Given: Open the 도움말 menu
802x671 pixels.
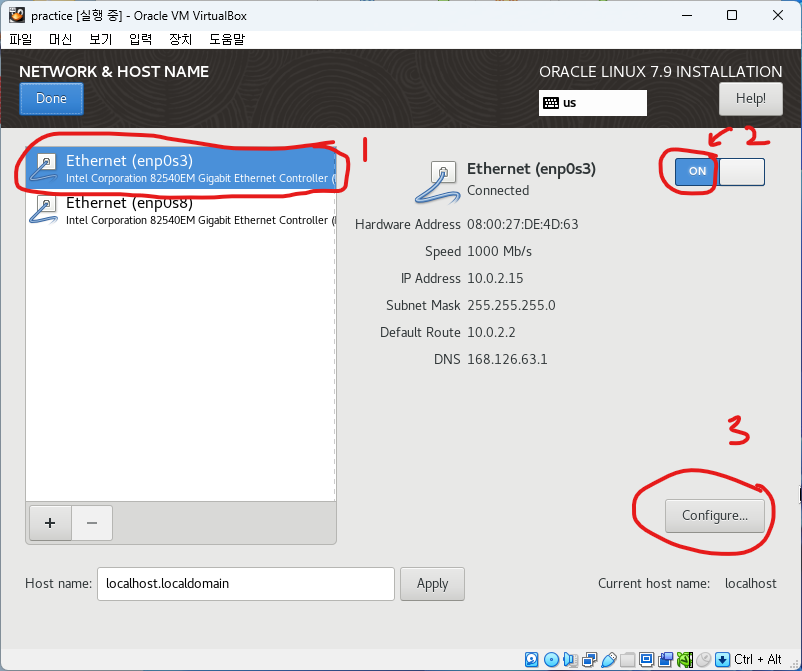Looking at the screenshot, I should 227,39.
